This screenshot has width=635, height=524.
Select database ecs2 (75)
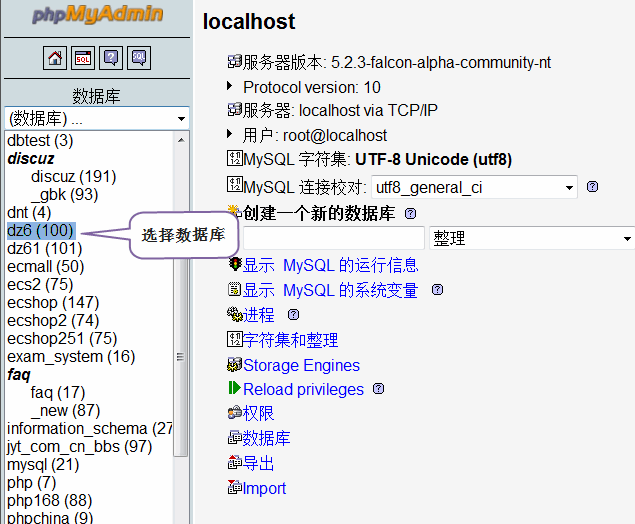click(40, 285)
